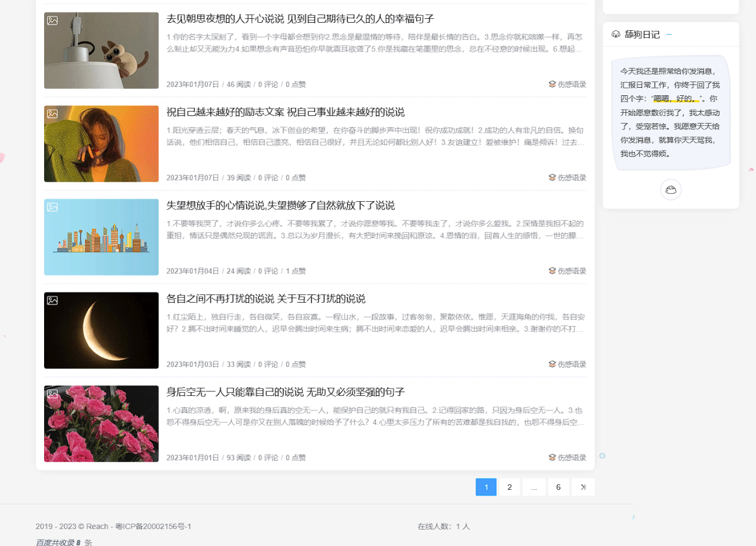Click the 舔狗日记 diary quote text
Image resolution: width=756 pixels, height=546 pixels.
tap(670, 112)
